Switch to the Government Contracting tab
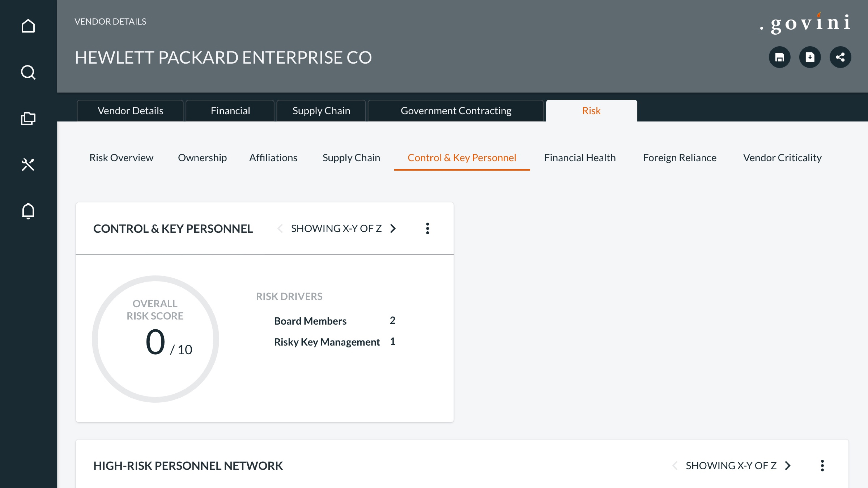 (x=455, y=110)
